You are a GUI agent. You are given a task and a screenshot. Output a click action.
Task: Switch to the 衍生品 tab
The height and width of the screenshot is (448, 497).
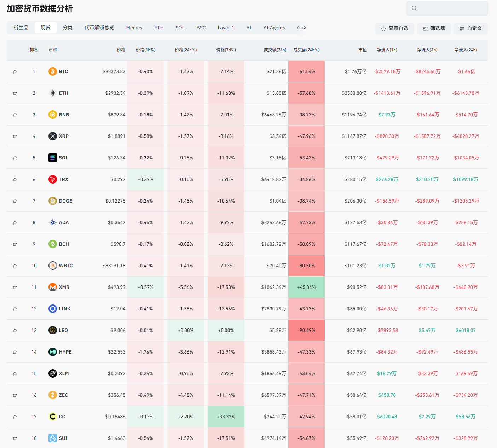(21, 28)
